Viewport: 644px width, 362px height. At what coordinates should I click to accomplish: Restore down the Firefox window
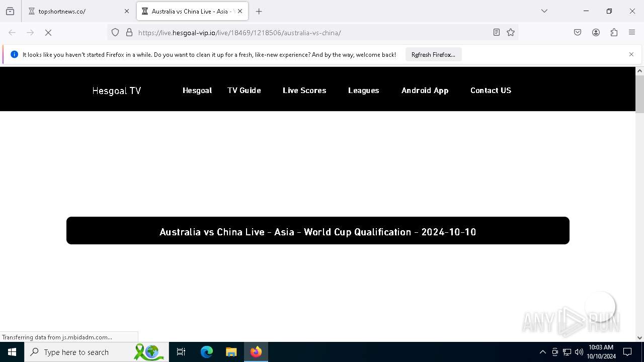(x=609, y=11)
